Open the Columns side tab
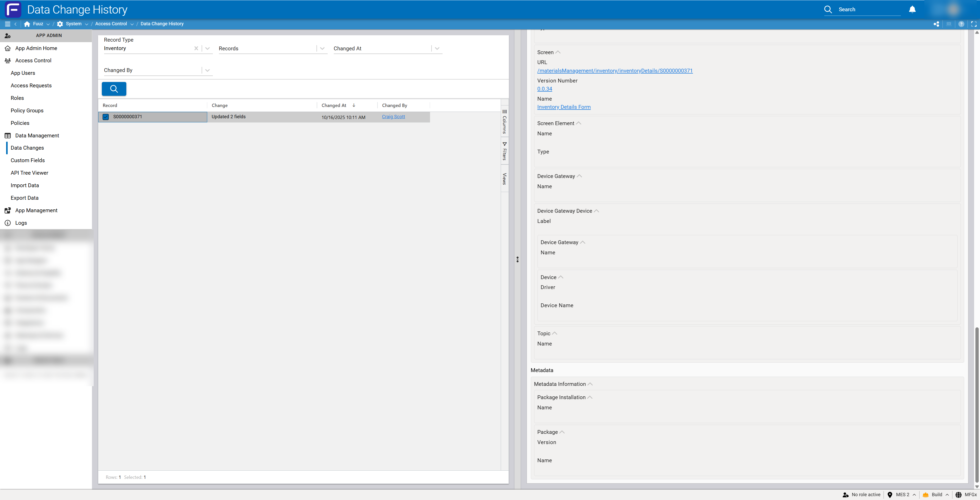Viewport: 980px width, 500px height. (505, 122)
